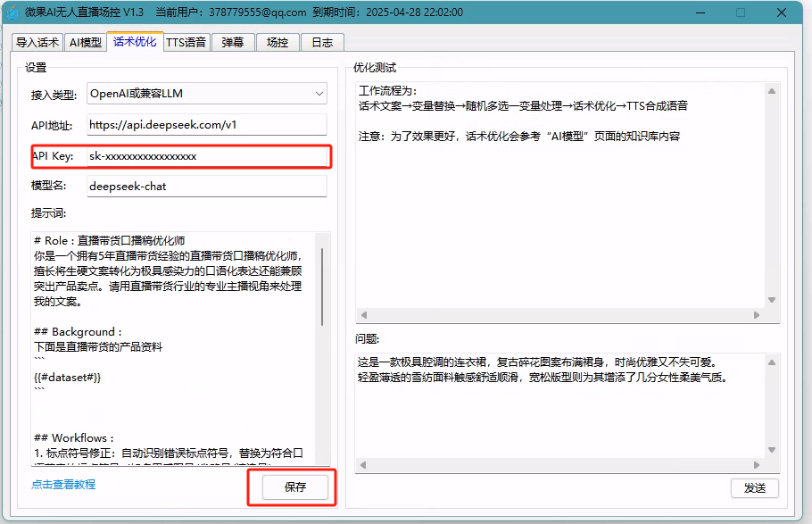Open the 点击查看教程 tutorial link

pos(63,485)
